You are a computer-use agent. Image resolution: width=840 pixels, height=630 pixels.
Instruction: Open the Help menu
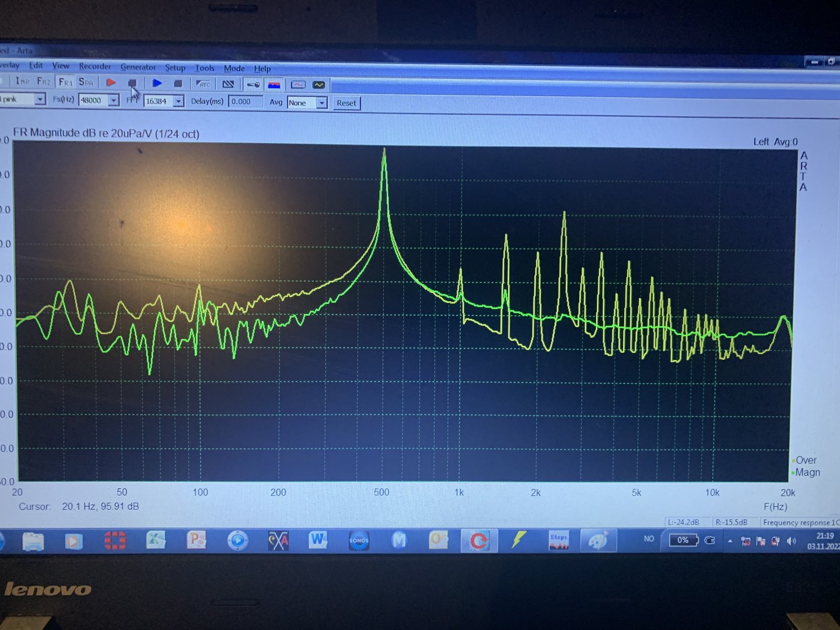(262, 68)
